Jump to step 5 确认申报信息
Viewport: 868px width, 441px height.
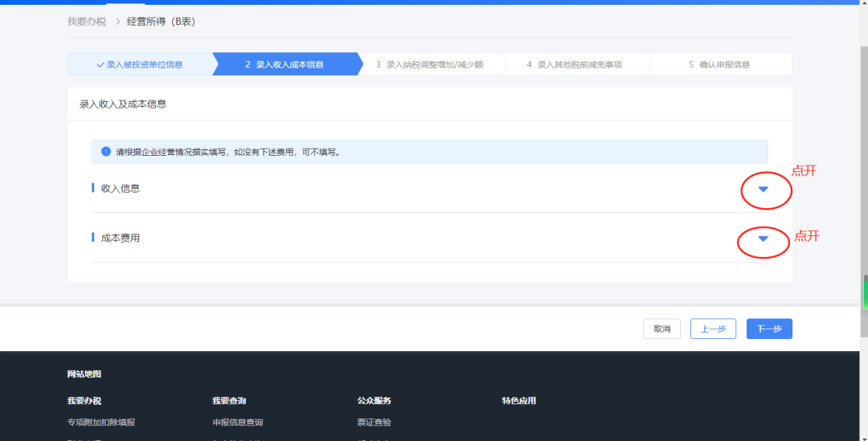point(719,64)
